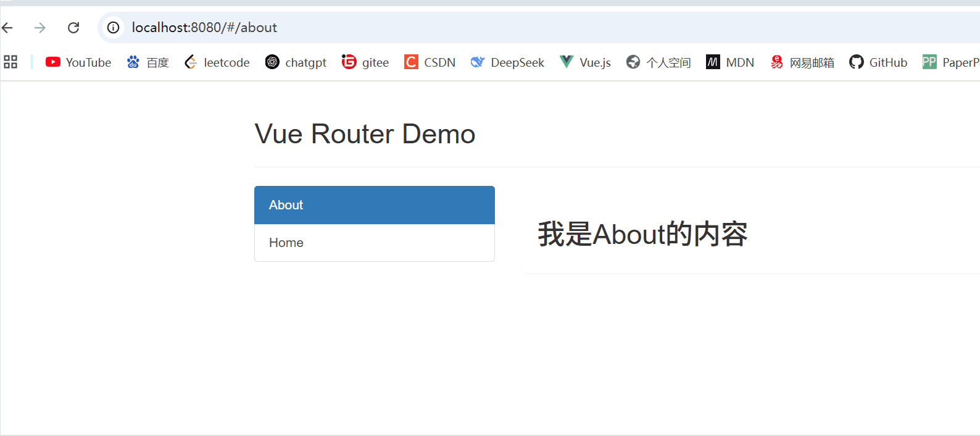Open the DeepSeek bookmark

click(507, 62)
